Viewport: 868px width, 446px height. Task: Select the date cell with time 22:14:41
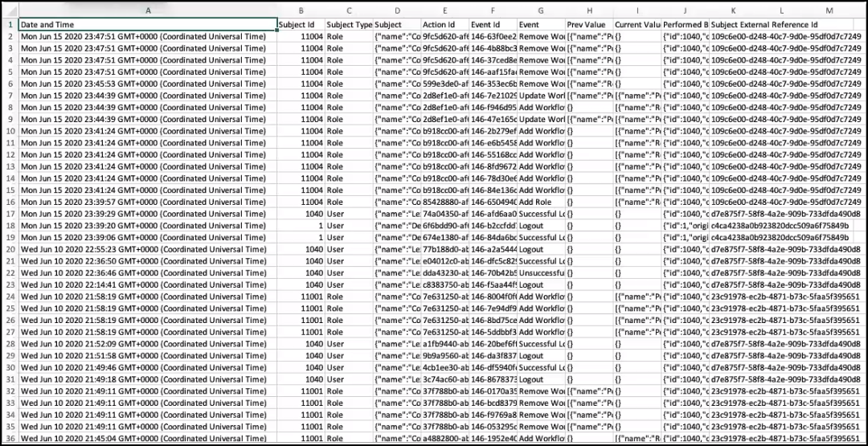click(147, 284)
